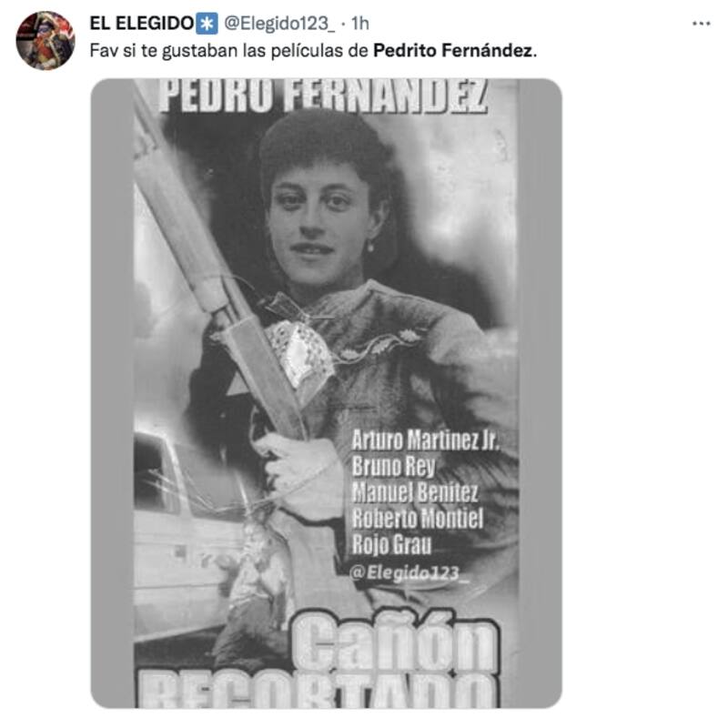Click the "Cañón" title word on poster
The image size is (728, 718).
click(x=396, y=642)
